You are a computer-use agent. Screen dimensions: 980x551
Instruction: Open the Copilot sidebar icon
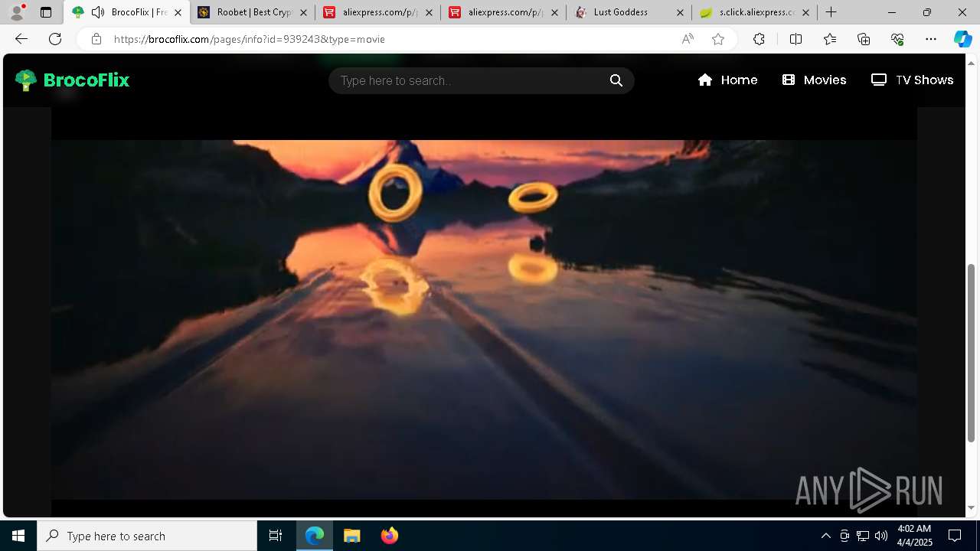[x=962, y=39]
